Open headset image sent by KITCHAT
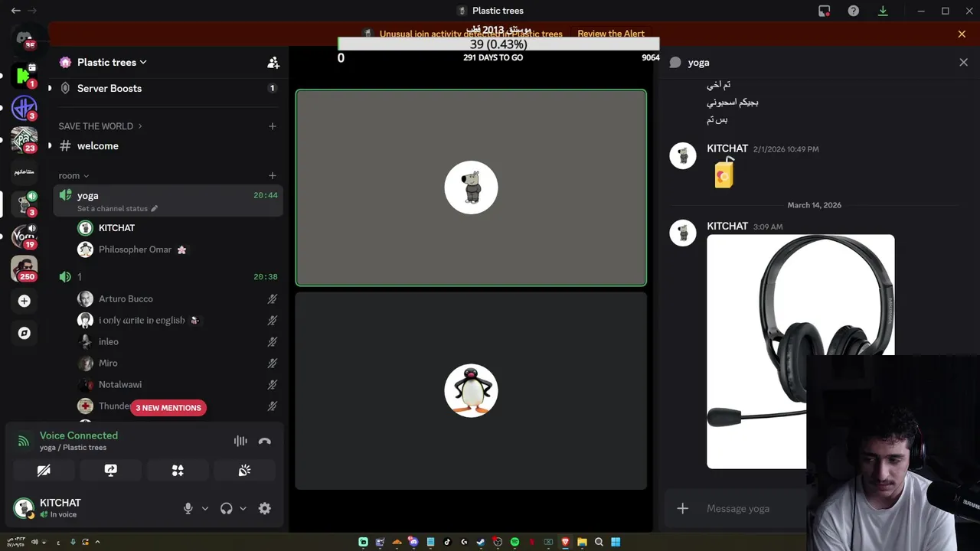This screenshot has height=551, width=980. (x=800, y=351)
